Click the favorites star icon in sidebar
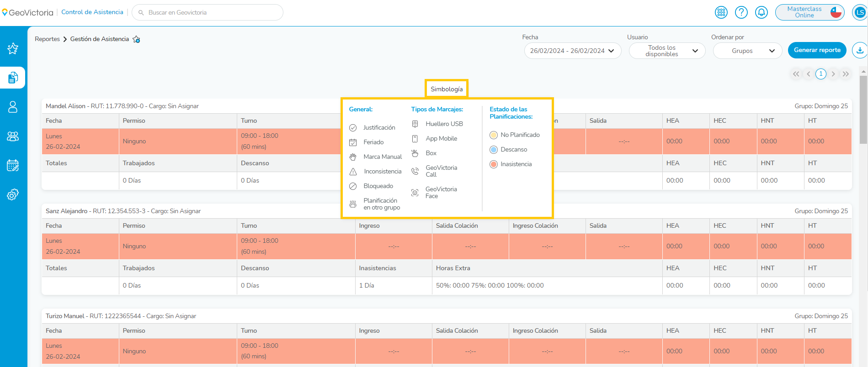Image resolution: width=868 pixels, height=367 pixels. point(13,48)
